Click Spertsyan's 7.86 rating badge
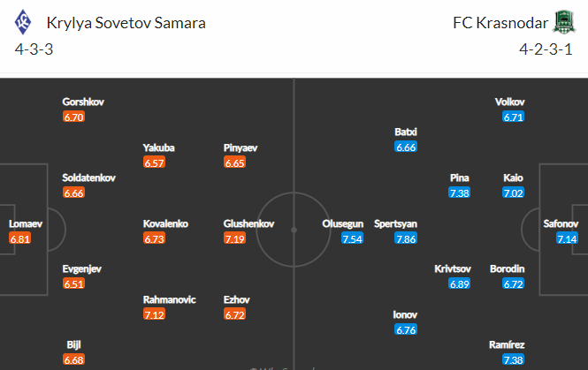The width and height of the screenshot is (588, 370). point(406,238)
